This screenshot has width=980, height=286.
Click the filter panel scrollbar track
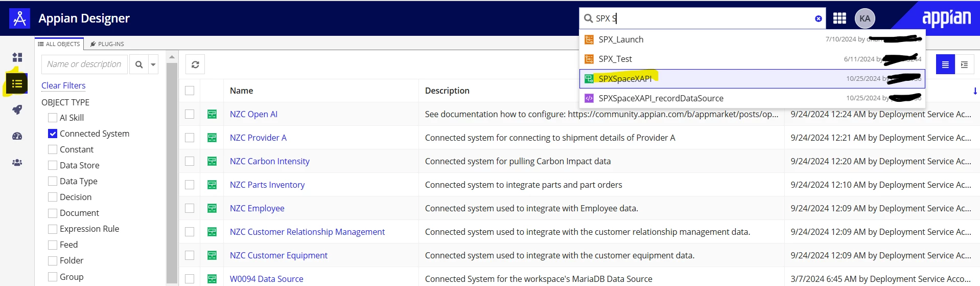click(172, 174)
